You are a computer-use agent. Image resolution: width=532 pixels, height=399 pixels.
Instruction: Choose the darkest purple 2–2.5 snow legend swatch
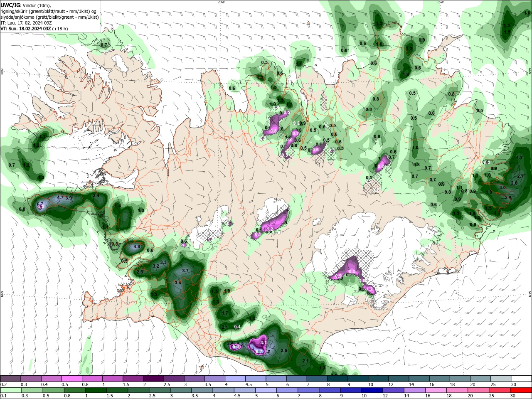click(153, 379)
